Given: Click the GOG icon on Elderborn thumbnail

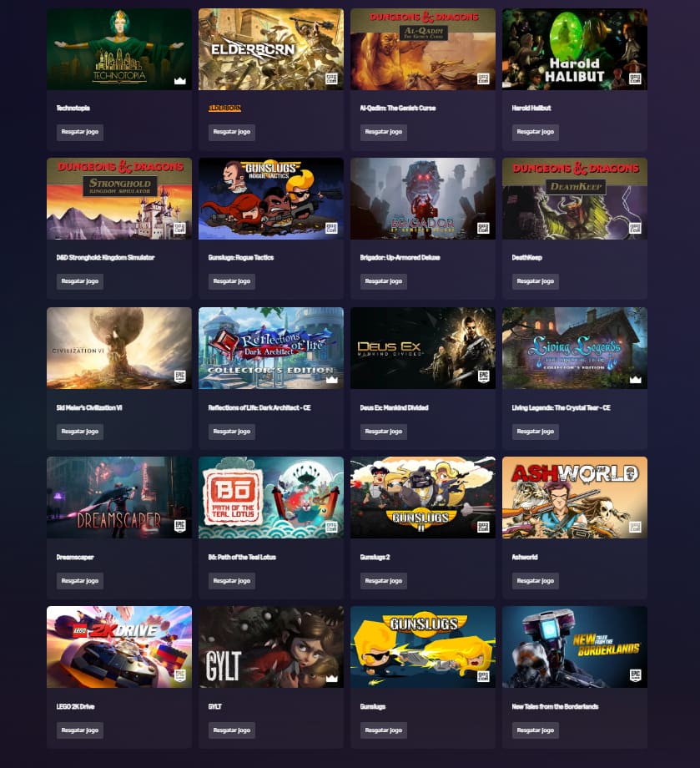Looking at the screenshot, I should [331, 78].
